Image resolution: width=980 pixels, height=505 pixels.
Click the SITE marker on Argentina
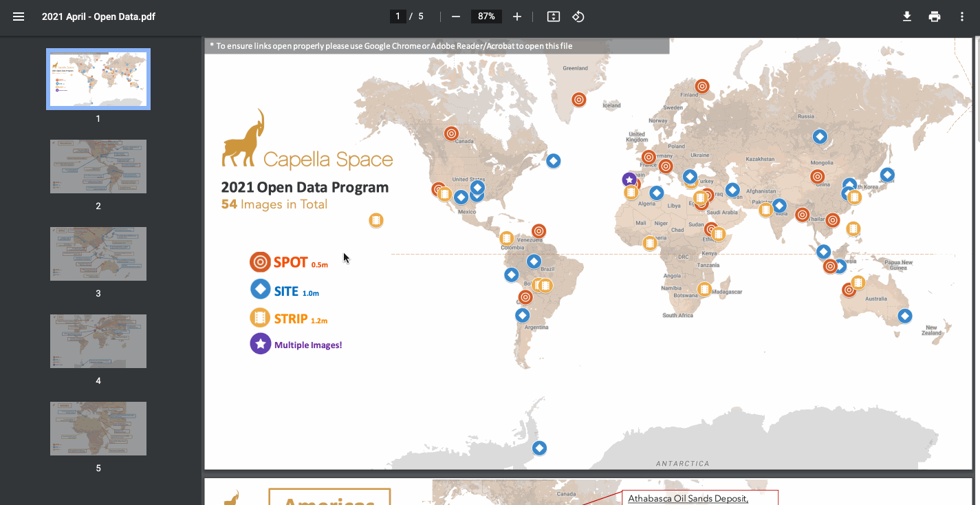coord(523,316)
